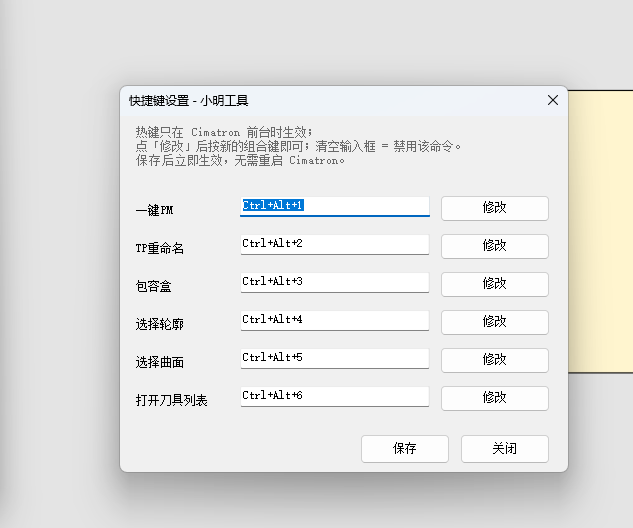Viewport: 633px width, 528px height.
Task: Click the 包容盒 label
Action: (x=153, y=286)
